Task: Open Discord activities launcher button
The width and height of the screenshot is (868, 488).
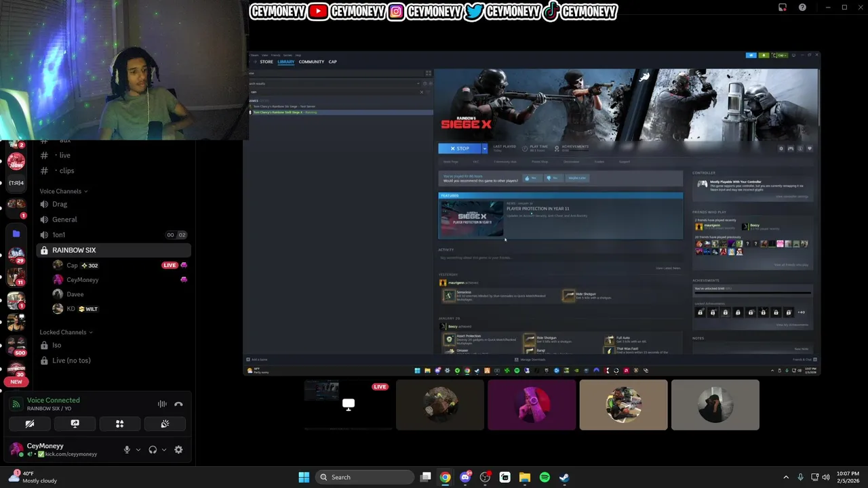Action: (119, 424)
